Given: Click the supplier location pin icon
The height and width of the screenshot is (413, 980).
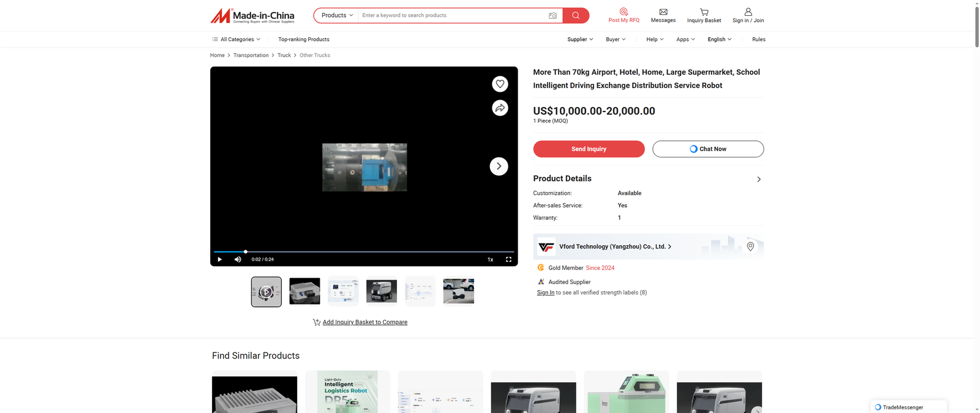Looking at the screenshot, I should [x=750, y=247].
